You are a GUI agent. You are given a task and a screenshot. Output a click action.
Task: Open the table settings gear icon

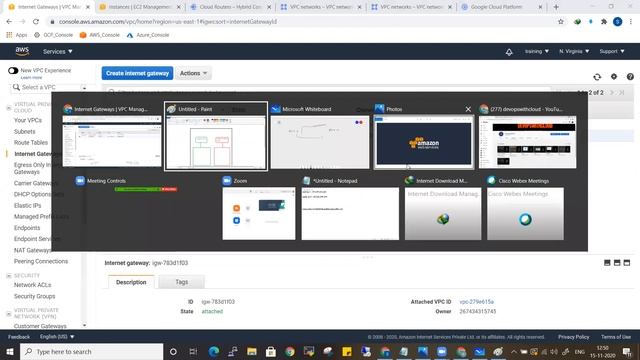[x=614, y=77]
